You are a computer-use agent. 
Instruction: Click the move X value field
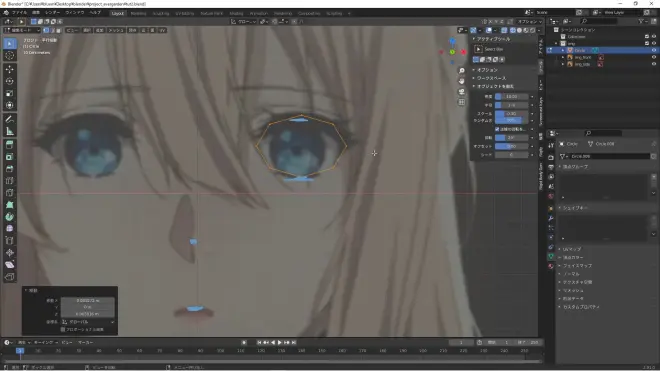88,301
